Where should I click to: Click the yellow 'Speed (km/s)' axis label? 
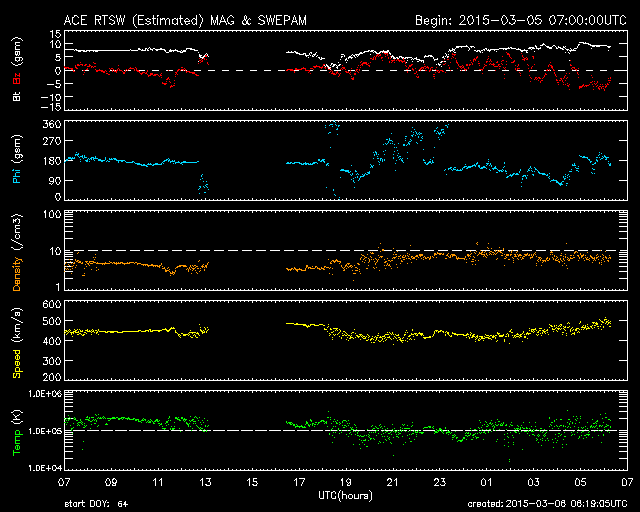tap(17, 343)
